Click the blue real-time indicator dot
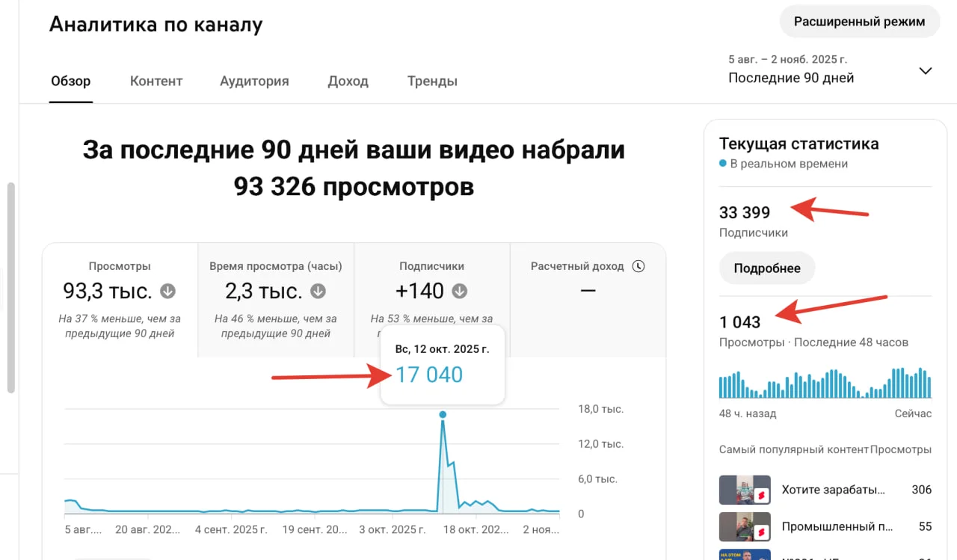This screenshot has height=560, width=957. (723, 164)
